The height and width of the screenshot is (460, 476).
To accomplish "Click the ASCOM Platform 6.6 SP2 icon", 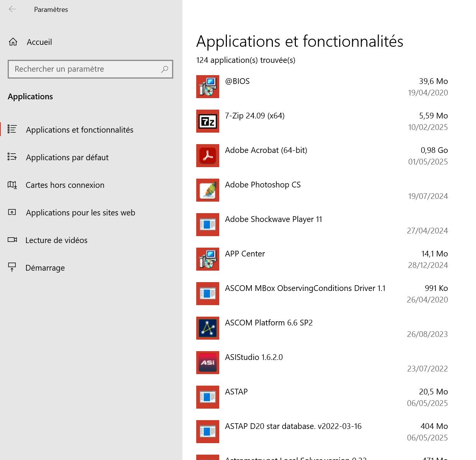I will pyautogui.click(x=208, y=328).
